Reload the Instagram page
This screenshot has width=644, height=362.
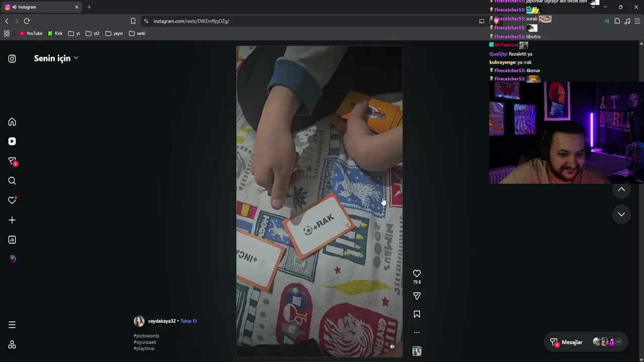tap(27, 21)
